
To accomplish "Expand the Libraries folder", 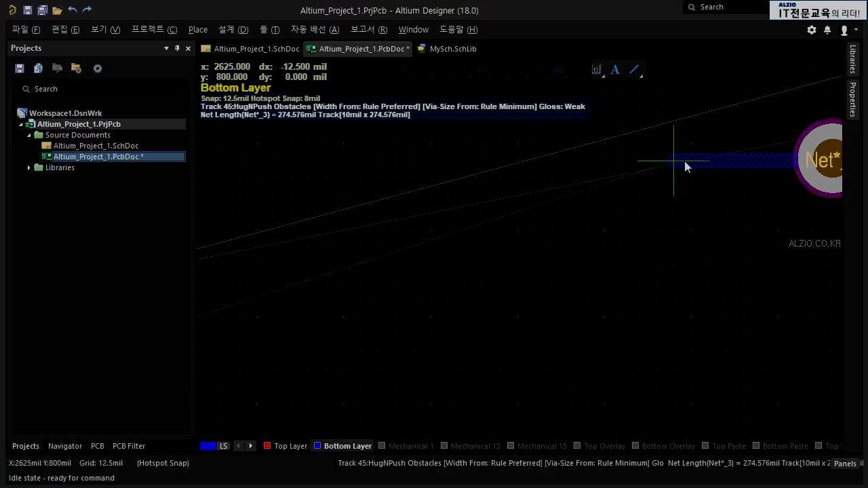I will [x=29, y=167].
